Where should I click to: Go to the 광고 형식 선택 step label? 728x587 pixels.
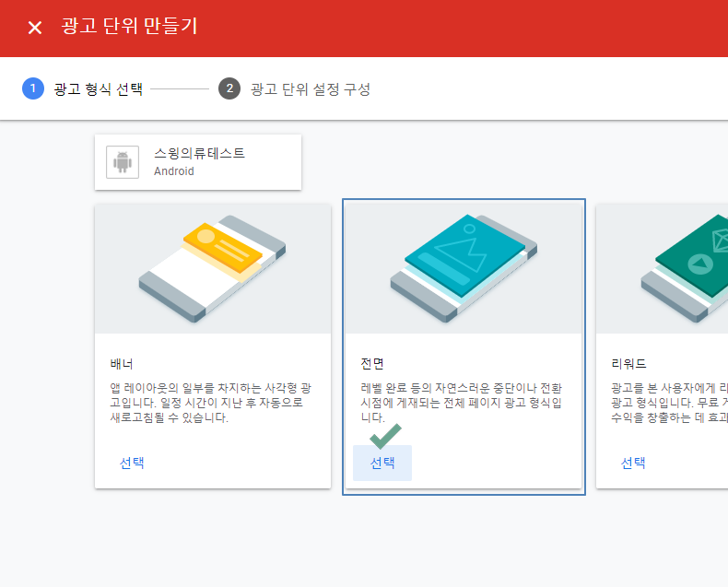click(99, 89)
